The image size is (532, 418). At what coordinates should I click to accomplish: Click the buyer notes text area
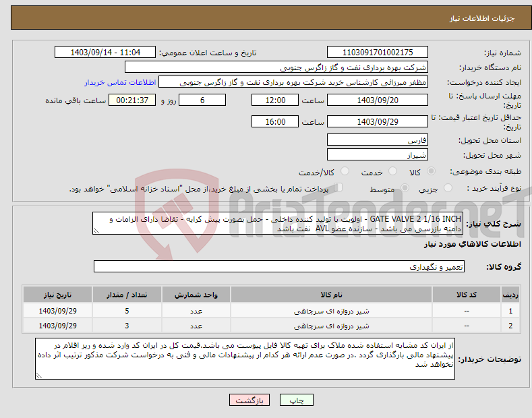tap(245, 359)
